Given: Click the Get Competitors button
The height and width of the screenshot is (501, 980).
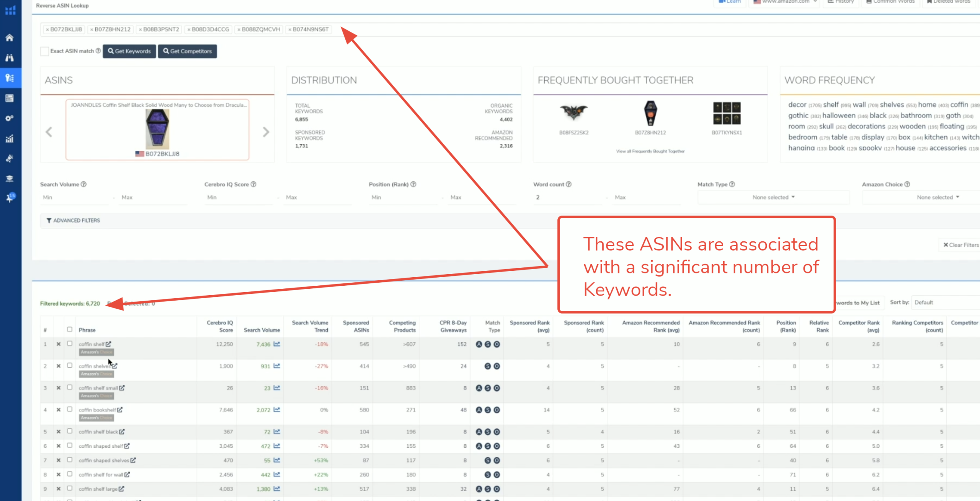Looking at the screenshot, I should coord(188,51).
